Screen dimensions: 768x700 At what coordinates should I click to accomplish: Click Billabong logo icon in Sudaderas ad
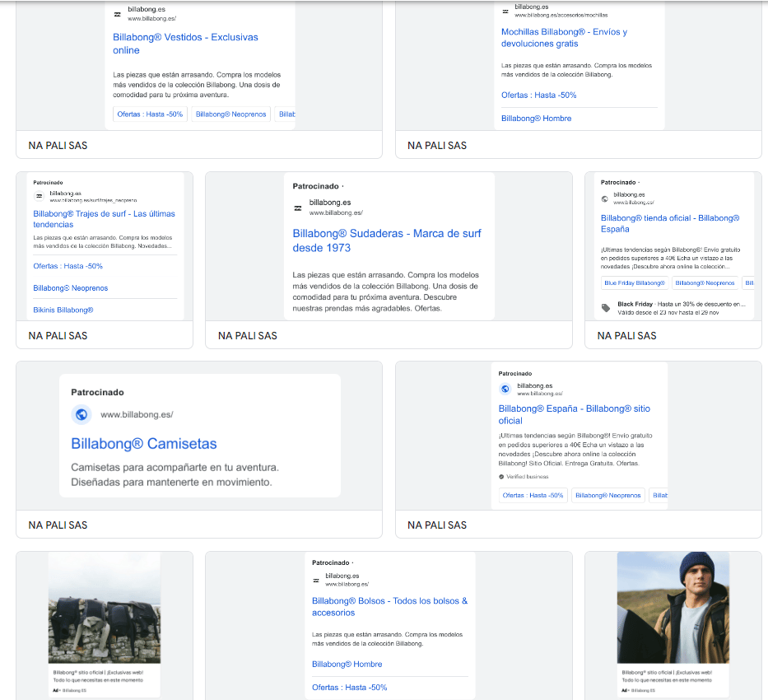click(x=298, y=208)
